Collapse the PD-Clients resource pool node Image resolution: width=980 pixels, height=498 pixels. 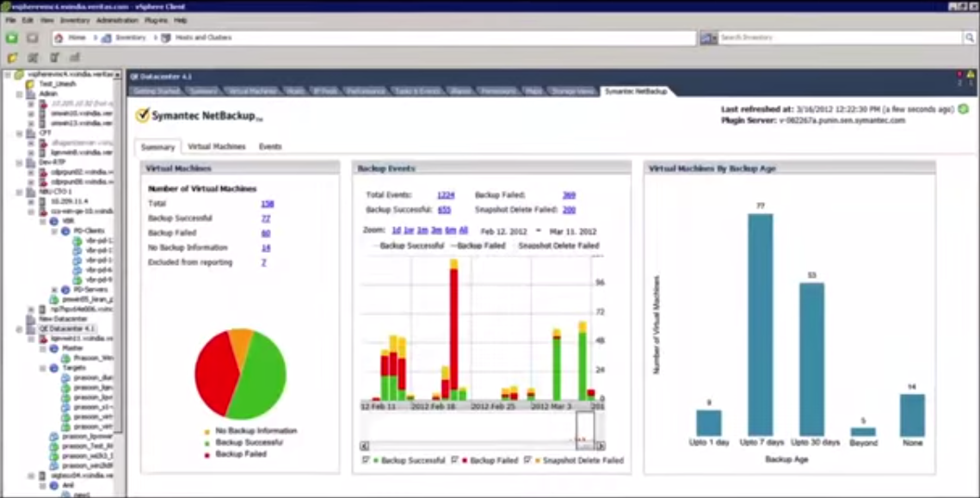tap(54, 231)
